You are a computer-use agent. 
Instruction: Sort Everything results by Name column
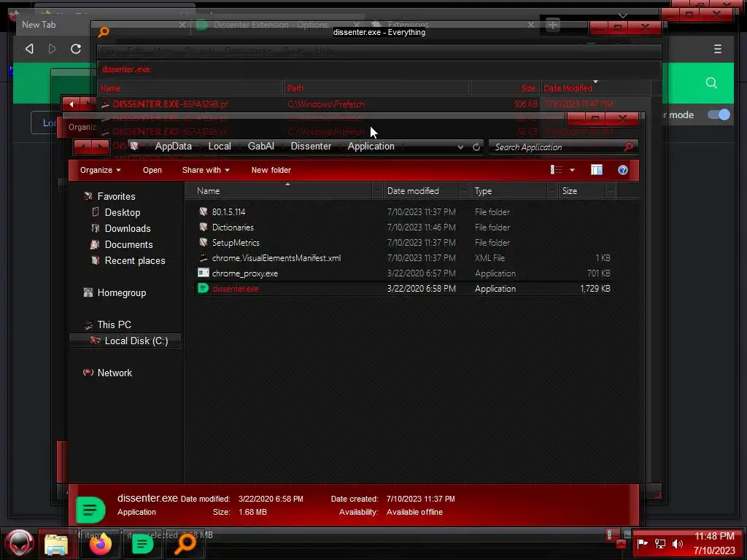click(x=190, y=88)
